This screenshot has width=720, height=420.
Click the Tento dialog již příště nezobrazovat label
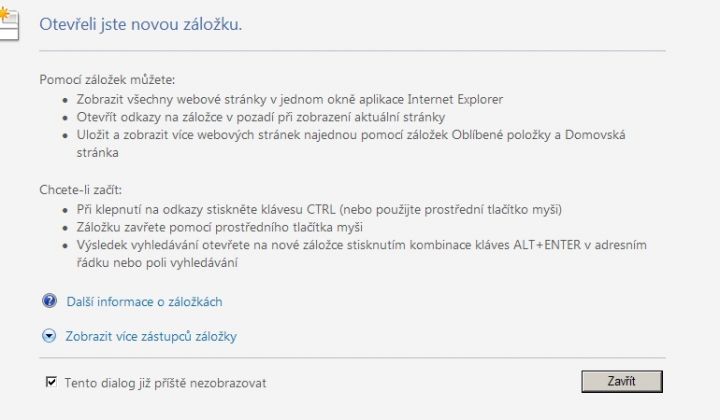click(x=165, y=383)
